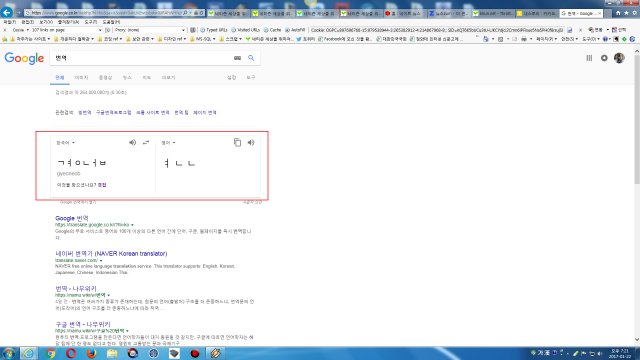Click the red record icon on taskbar
Image resolution: width=640 pixels, height=360 pixels.
click(x=195, y=353)
